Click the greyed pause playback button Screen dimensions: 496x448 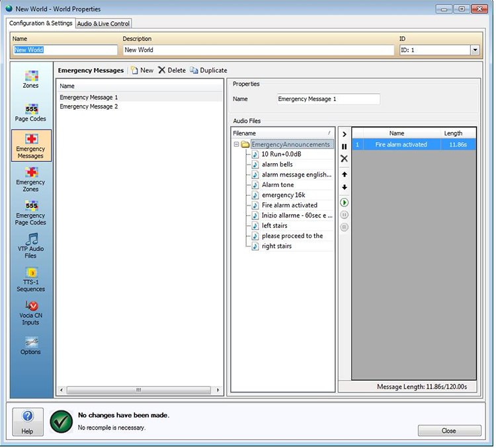344,215
